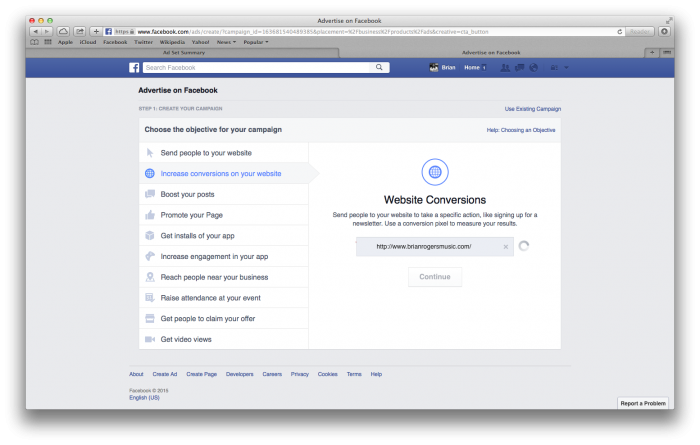The height and width of the screenshot is (445, 700).
Task: Open the Create Ad footer link
Action: (x=165, y=374)
